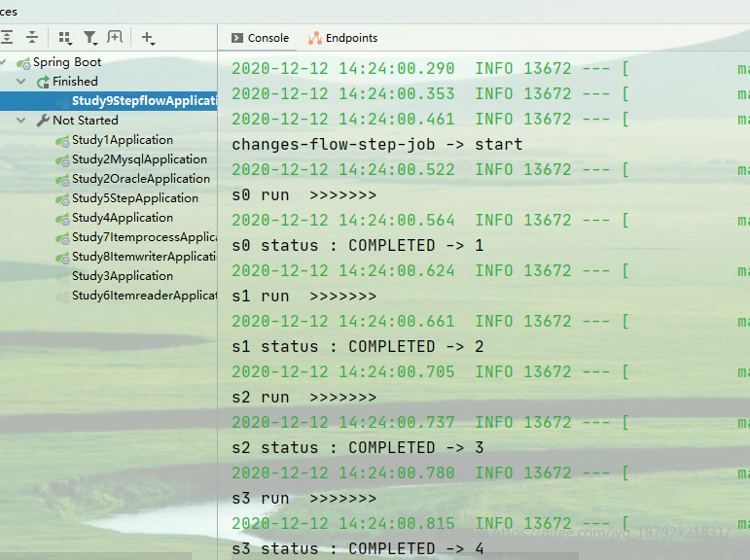This screenshot has width=750, height=560.
Task: Click the 's3 status : COMPLETED -> 4' line
Action: tap(358, 549)
